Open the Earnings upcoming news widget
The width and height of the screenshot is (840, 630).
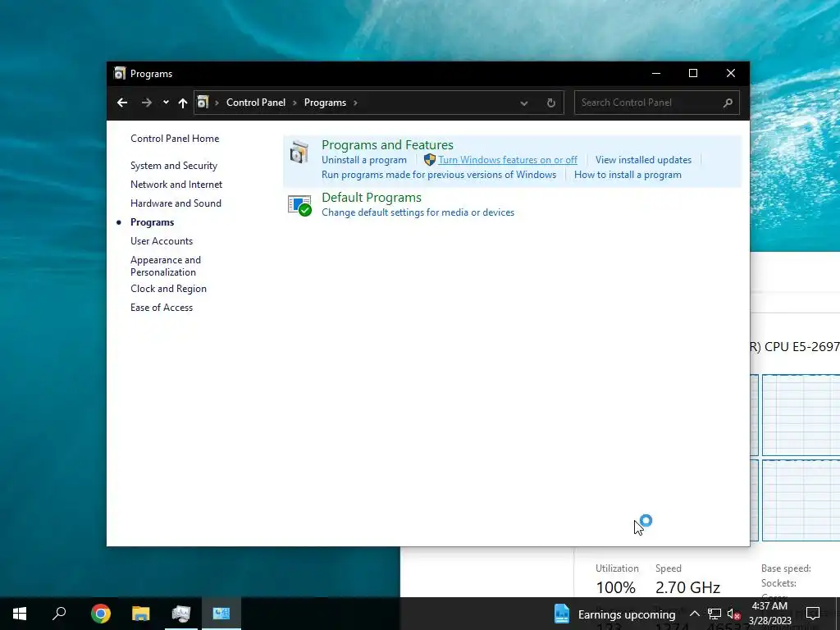614,614
